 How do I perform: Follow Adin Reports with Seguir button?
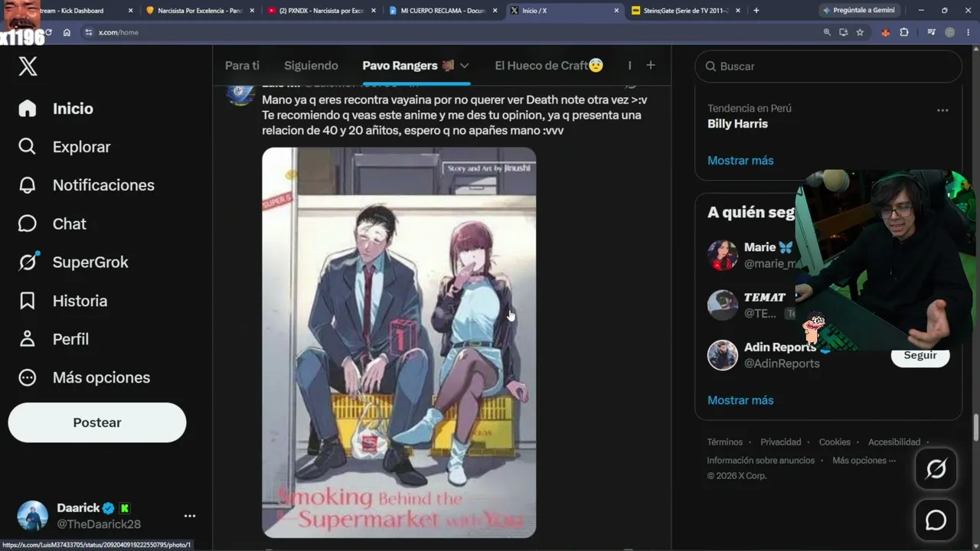tap(920, 356)
